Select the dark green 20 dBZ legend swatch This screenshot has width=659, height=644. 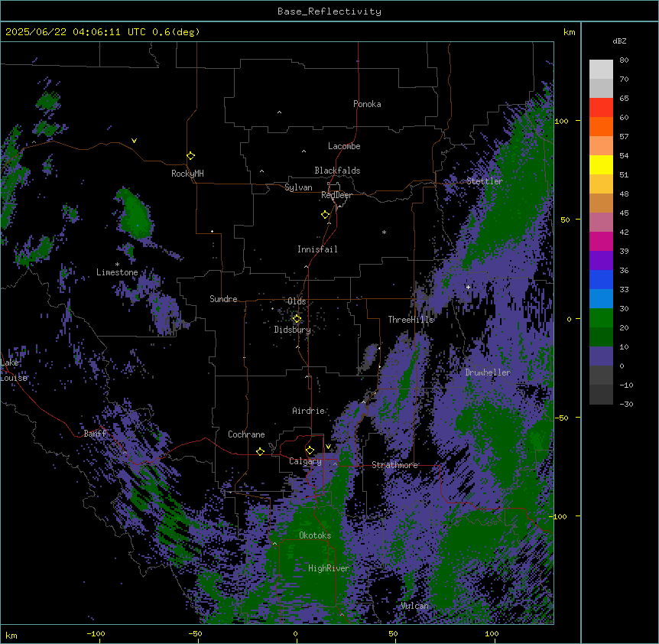601,337
